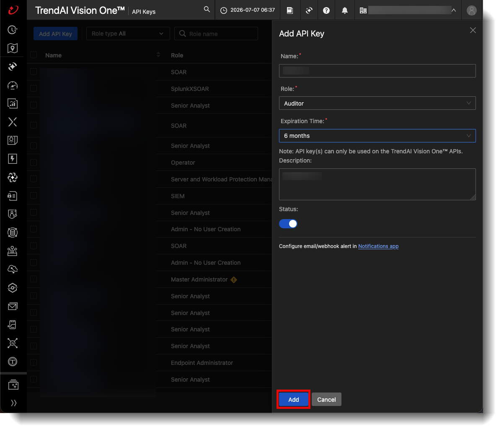Open the map pin icon in sidebar
The height and width of the screenshot is (434, 504).
(13, 48)
